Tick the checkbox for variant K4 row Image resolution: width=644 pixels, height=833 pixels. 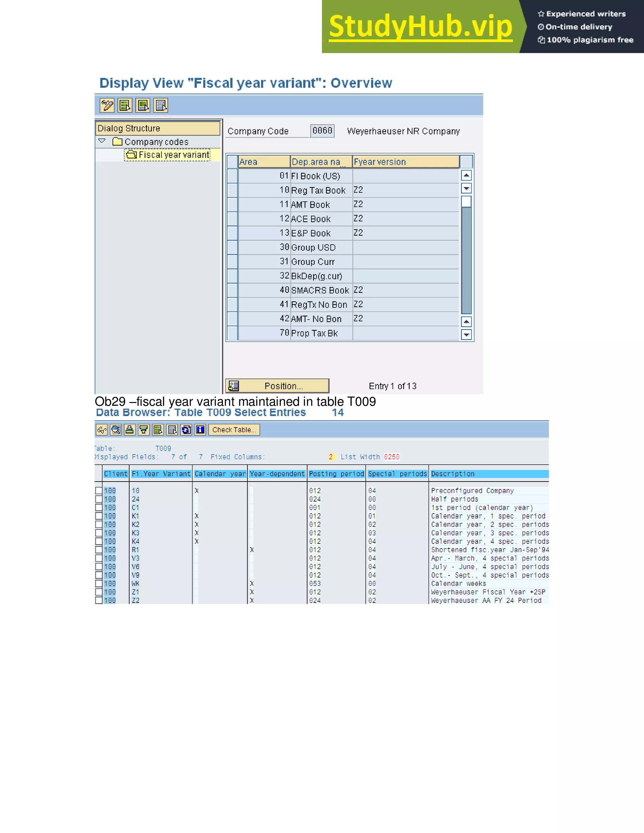coord(99,541)
